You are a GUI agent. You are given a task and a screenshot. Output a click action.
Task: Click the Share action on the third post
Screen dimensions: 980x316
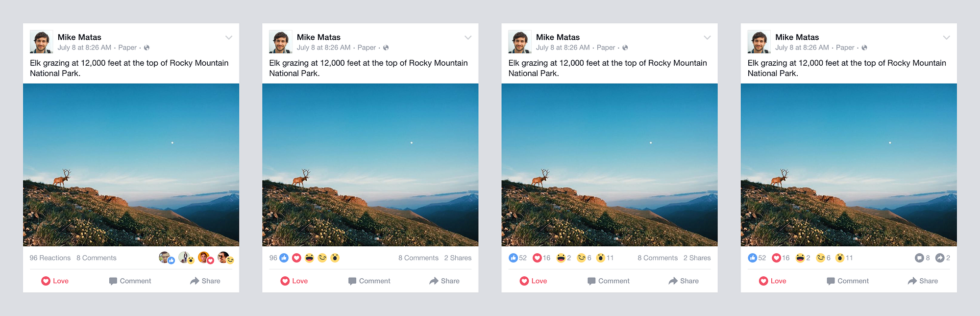[x=684, y=281]
